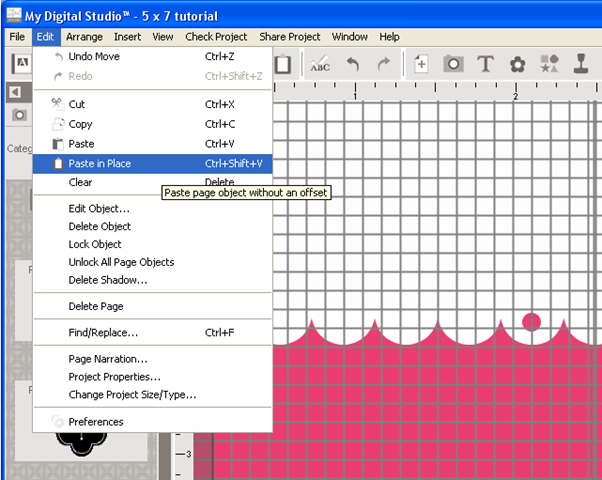Click the My Digital Studio title bar icon

pos(14,15)
